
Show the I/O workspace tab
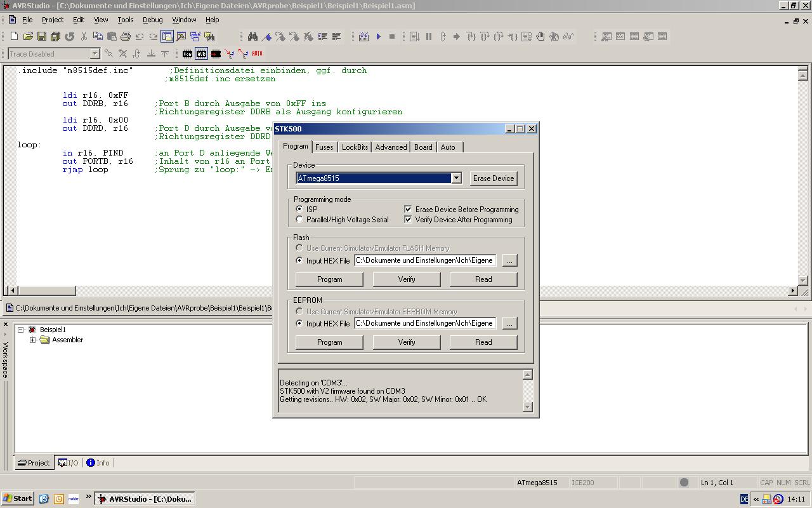[x=68, y=463]
